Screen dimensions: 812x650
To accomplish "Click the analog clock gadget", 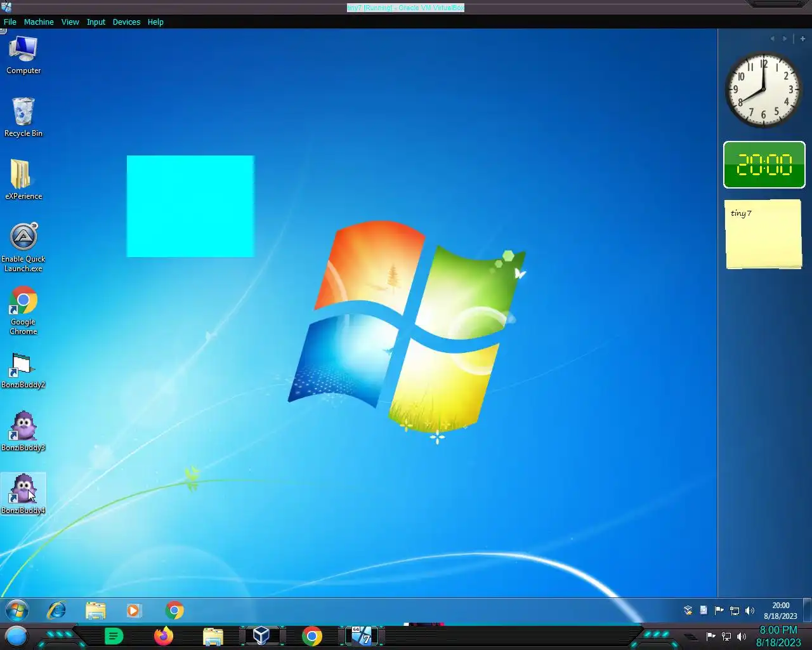I will (764, 90).
